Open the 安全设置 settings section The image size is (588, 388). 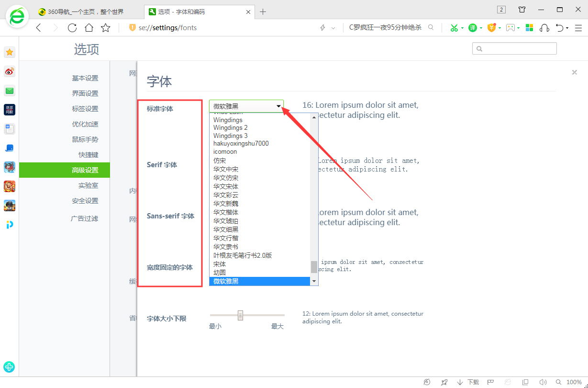click(x=86, y=200)
